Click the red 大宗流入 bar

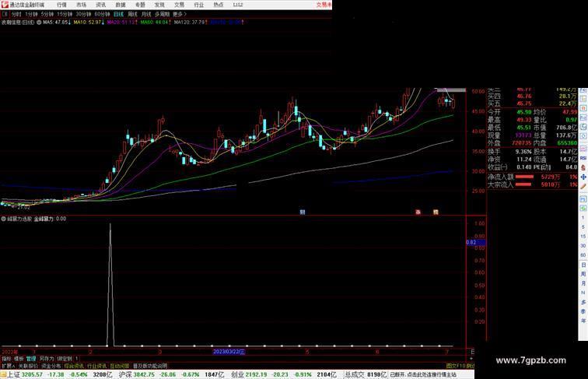click(523, 184)
